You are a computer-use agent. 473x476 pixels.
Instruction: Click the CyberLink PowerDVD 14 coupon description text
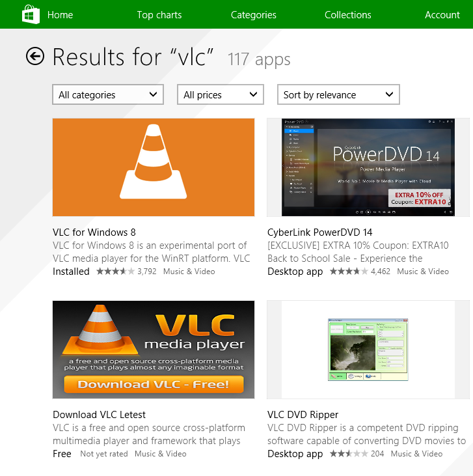click(x=358, y=252)
